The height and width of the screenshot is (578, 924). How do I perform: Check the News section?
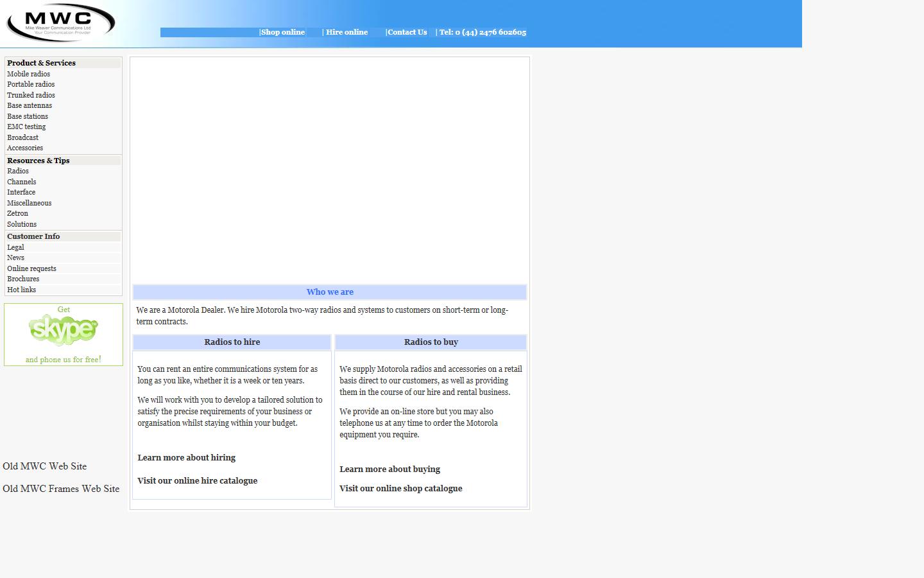[15, 258]
